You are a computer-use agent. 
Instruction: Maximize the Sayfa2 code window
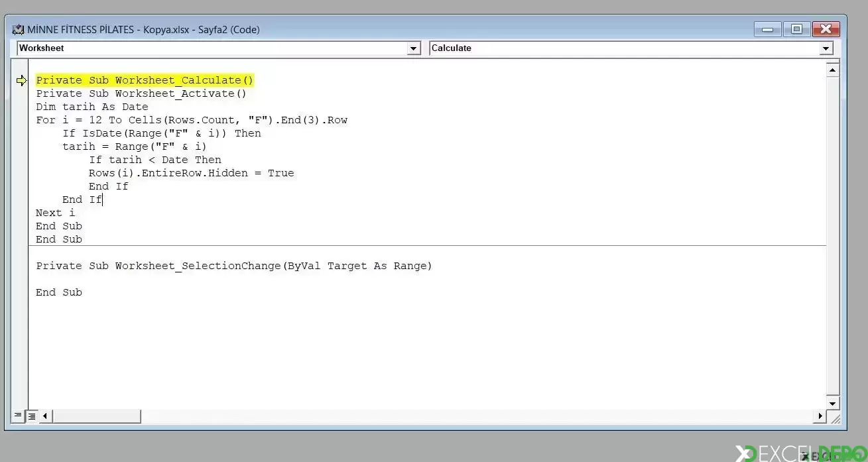pos(796,29)
